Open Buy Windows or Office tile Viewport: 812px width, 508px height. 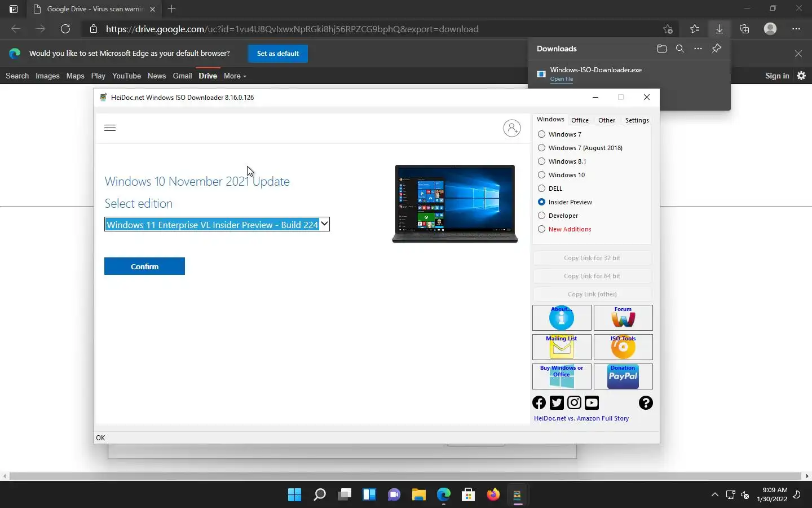pos(562,376)
